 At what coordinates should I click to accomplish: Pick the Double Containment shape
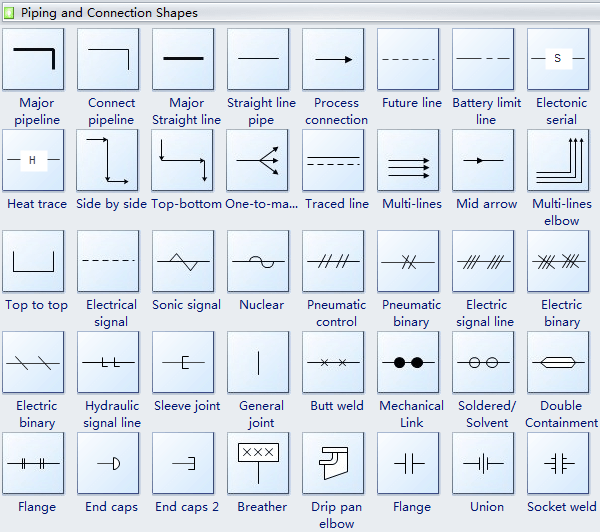tap(558, 362)
